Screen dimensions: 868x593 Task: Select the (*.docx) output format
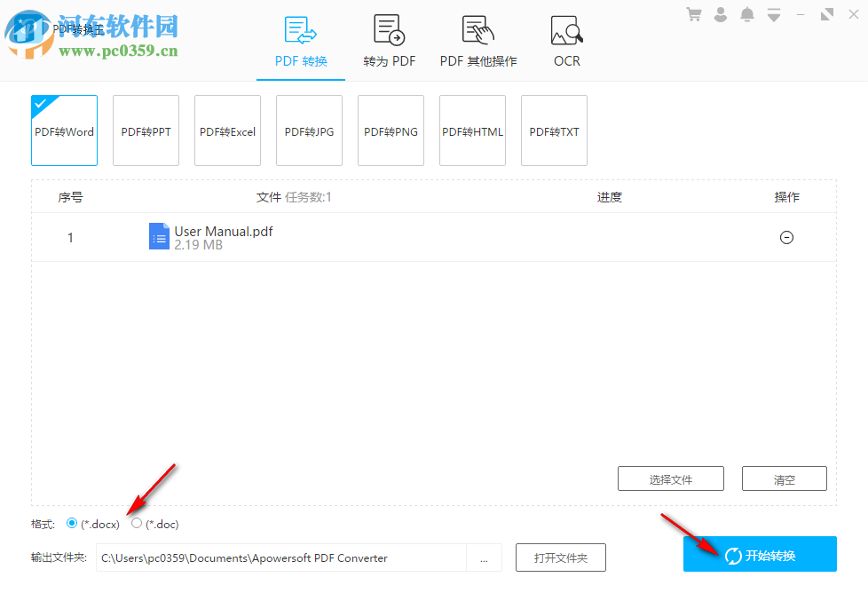click(x=71, y=523)
